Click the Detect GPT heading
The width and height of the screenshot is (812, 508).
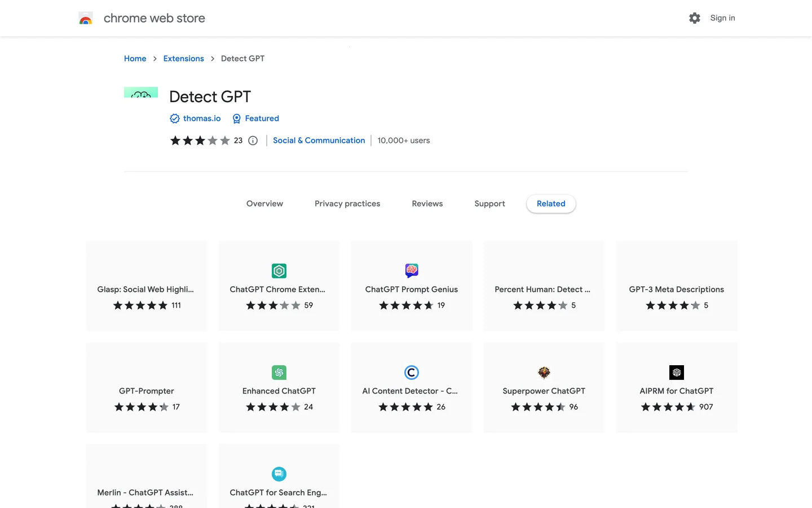point(210,97)
